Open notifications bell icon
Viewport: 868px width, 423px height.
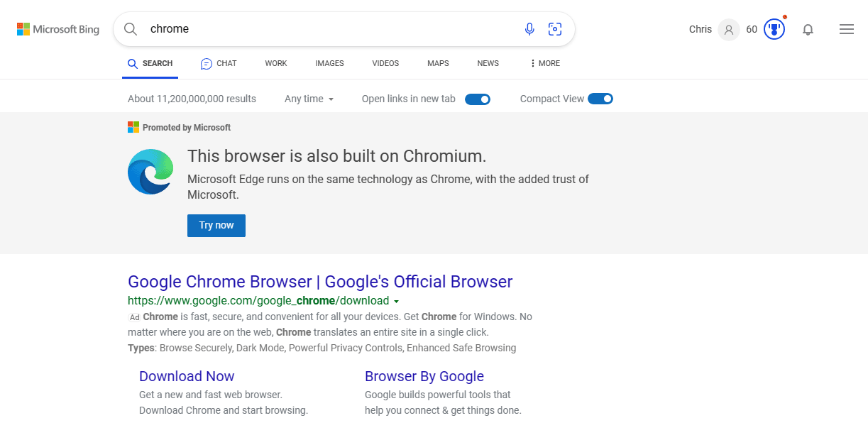[x=808, y=30]
